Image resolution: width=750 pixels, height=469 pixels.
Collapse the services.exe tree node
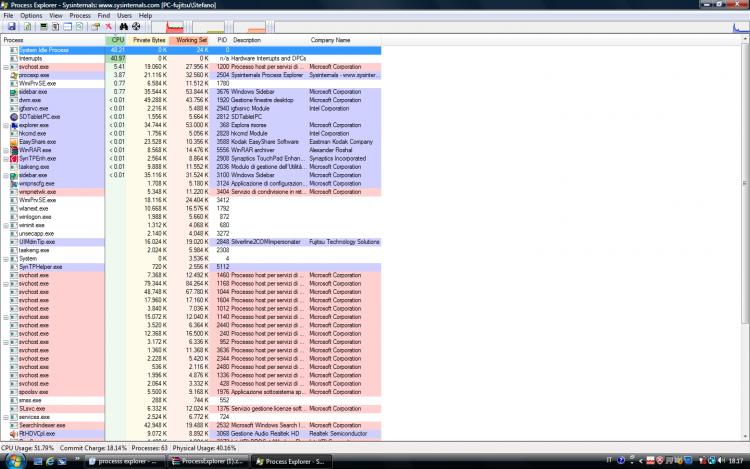(x=6, y=417)
